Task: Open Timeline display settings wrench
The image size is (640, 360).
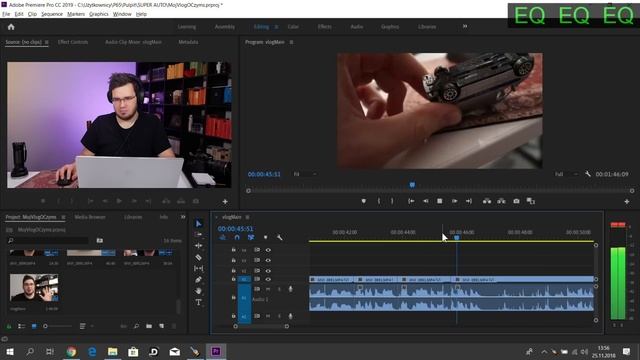Action: click(x=280, y=238)
